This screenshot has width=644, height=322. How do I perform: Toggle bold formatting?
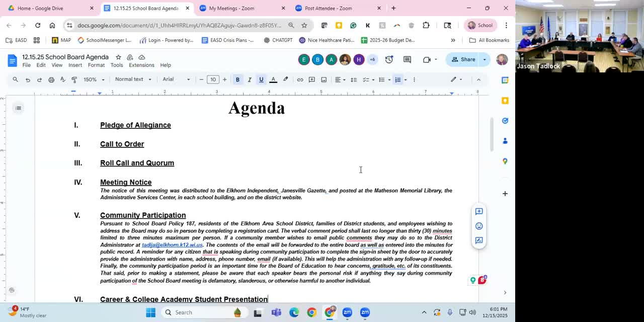coord(237,79)
